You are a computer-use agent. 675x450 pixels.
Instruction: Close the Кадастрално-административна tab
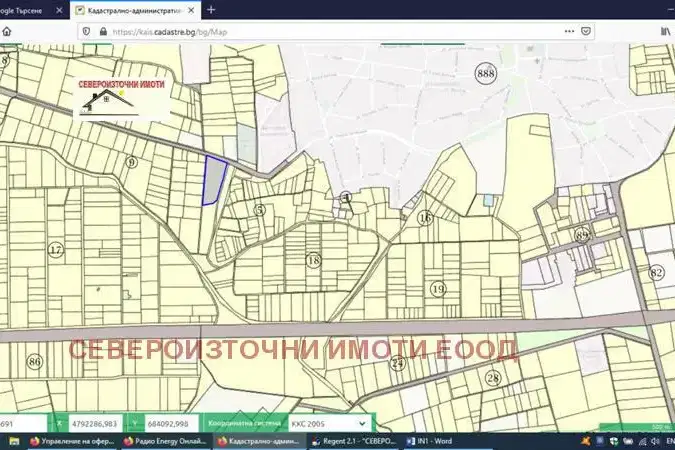coord(191,10)
